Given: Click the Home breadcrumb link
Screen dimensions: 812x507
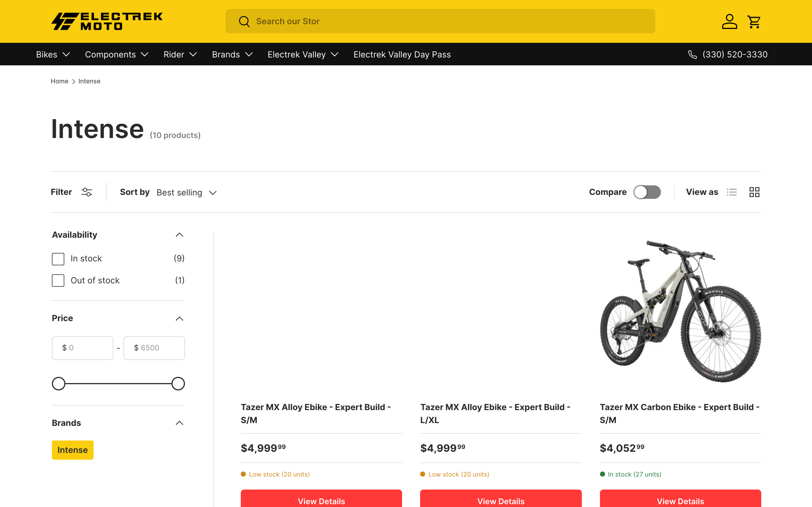Looking at the screenshot, I should point(59,81).
